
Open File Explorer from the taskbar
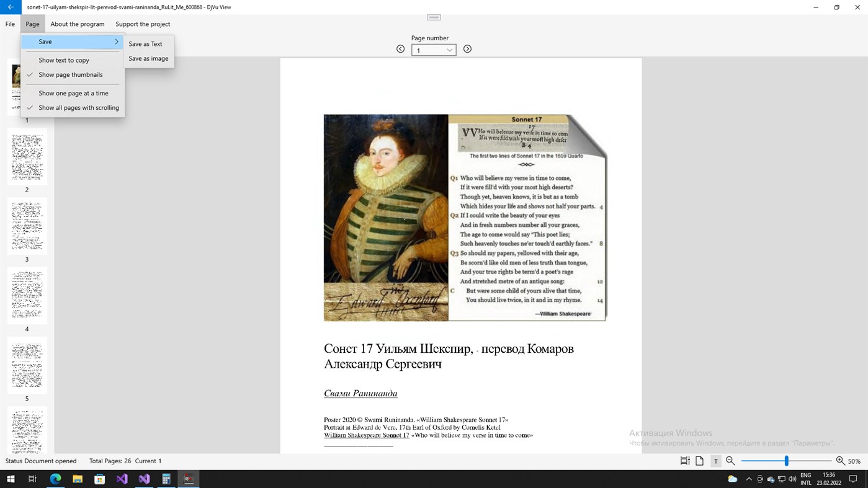[78, 479]
